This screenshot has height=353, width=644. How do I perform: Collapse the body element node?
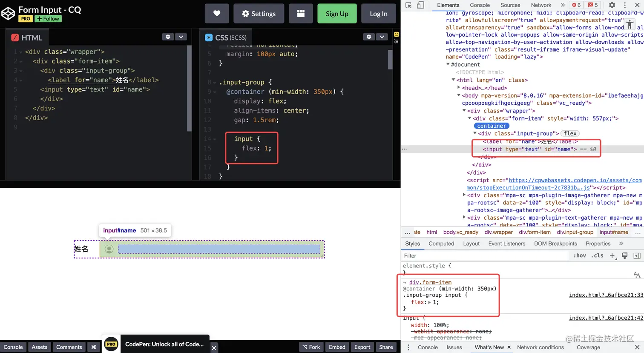click(459, 96)
